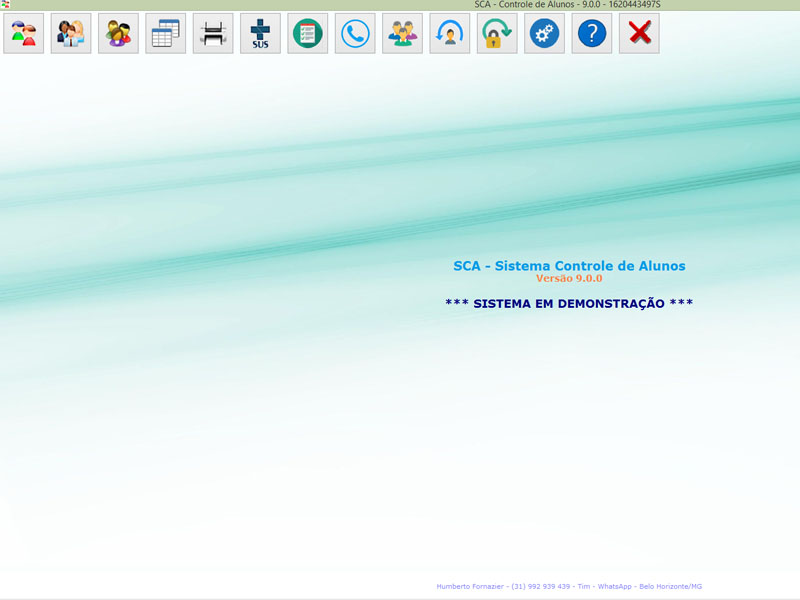This screenshot has width=800, height=600.
Task: Open the two-person green and red users icon
Action: coord(24,34)
